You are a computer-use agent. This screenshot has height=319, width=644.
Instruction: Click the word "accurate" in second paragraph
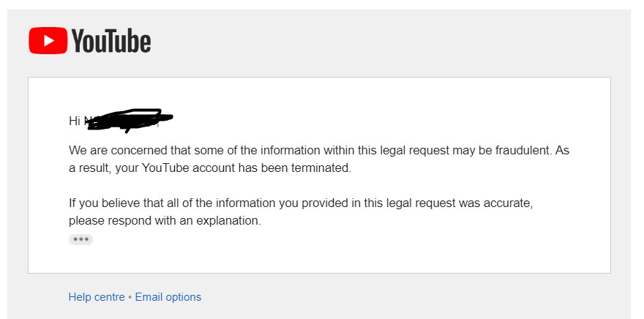[508, 203]
